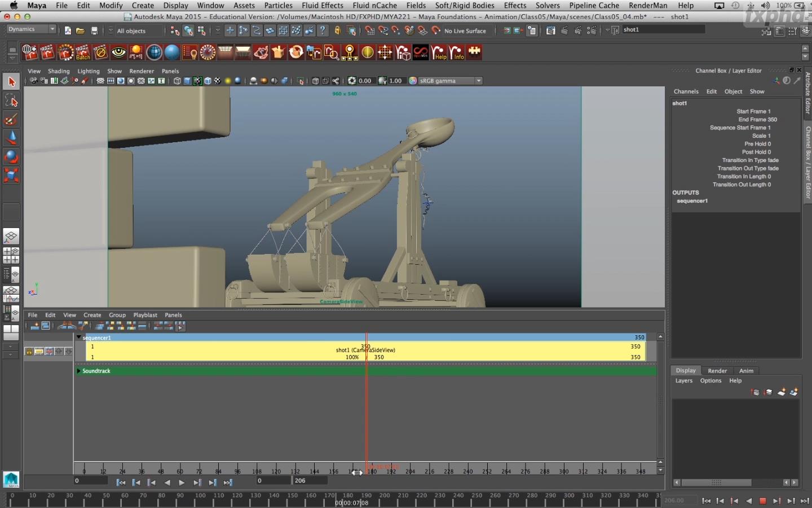Open the No Live Surface field
This screenshot has width=812, height=508.
click(465, 31)
